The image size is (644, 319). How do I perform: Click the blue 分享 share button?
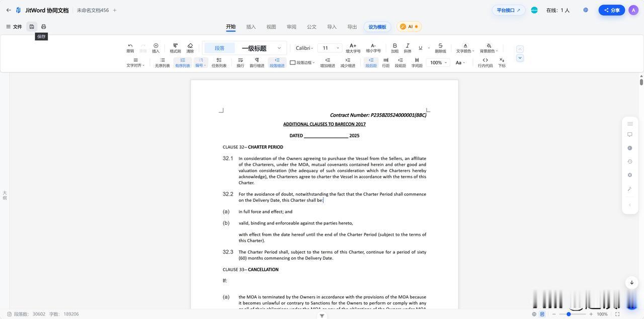[612, 10]
